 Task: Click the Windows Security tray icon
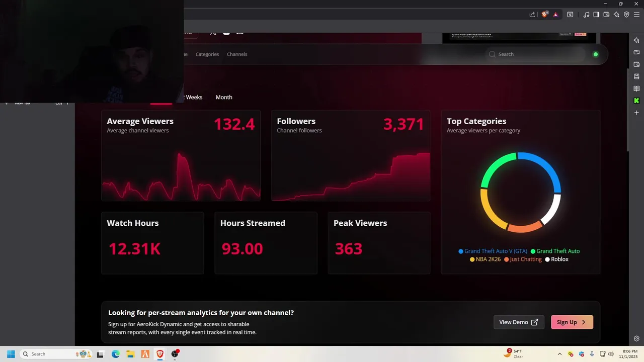[x=582, y=354]
